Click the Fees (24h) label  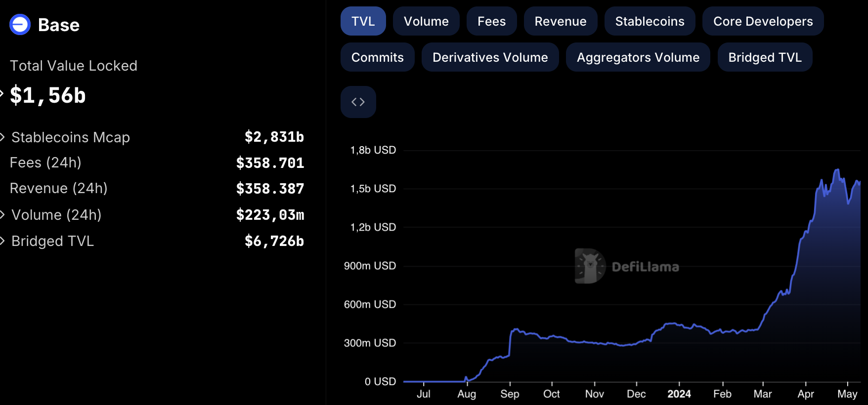click(x=45, y=162)
